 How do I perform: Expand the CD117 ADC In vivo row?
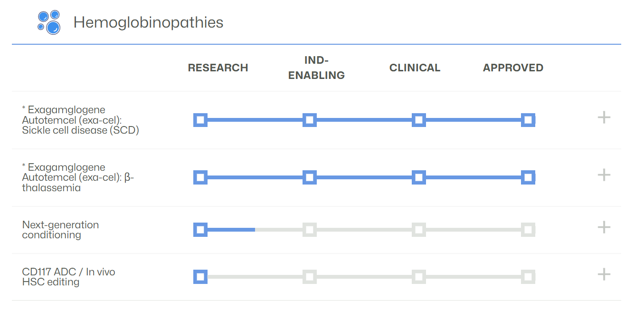[604, 274]
